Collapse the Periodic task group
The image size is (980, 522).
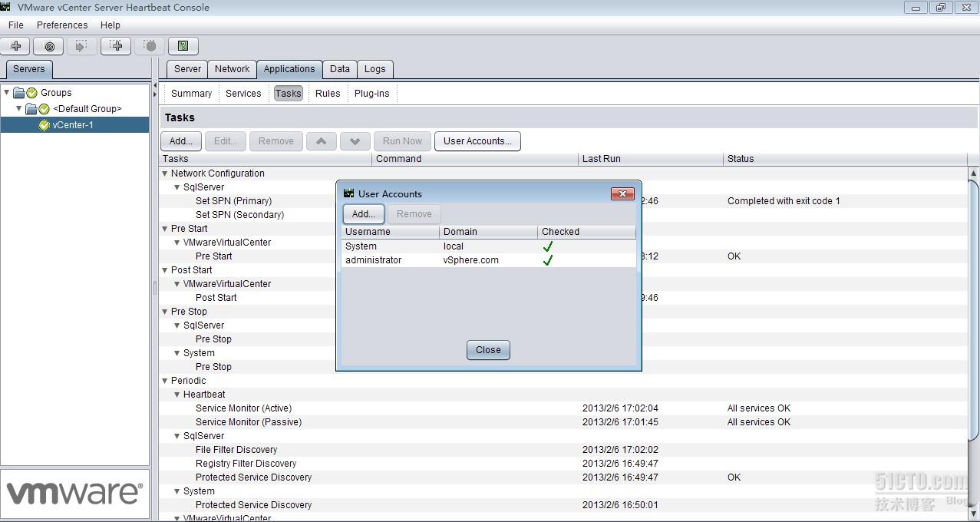165,381
